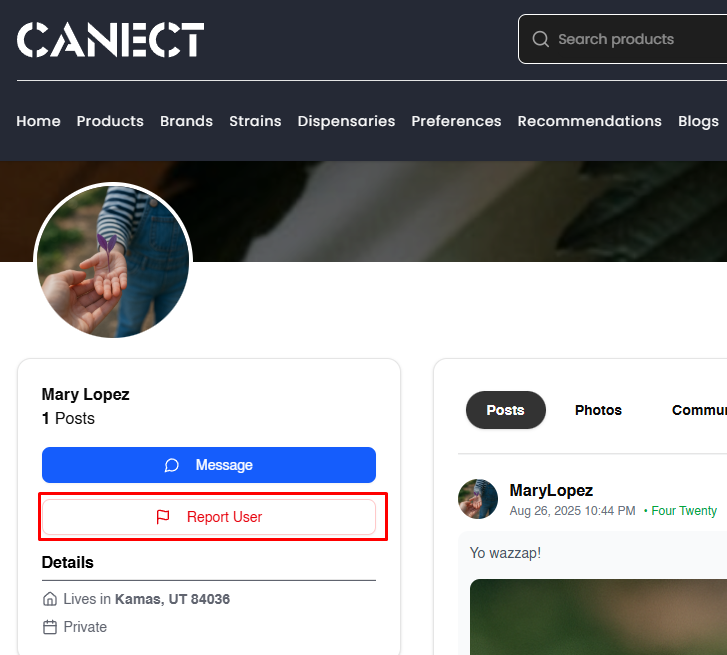Screen dimensions: 727x655
Task: Switch to the Photos tab
Action: click(x=598, y=410)
